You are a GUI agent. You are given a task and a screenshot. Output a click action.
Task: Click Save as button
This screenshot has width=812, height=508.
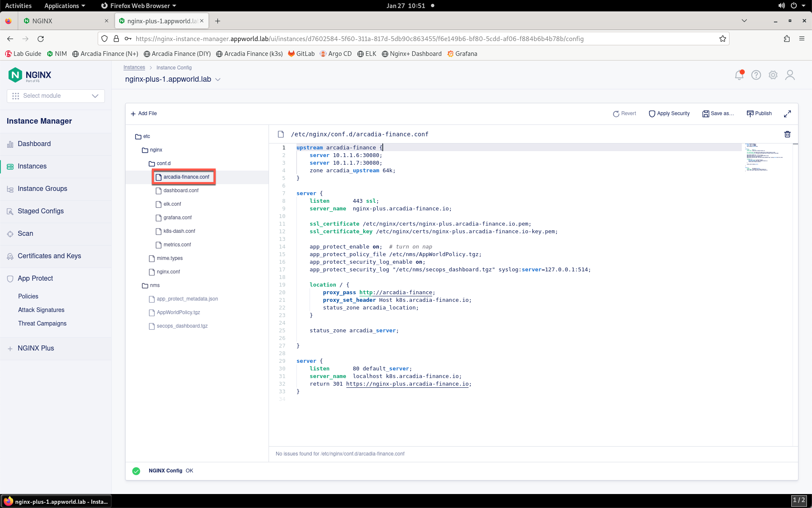pyautogui.click(x=718, y=113)
